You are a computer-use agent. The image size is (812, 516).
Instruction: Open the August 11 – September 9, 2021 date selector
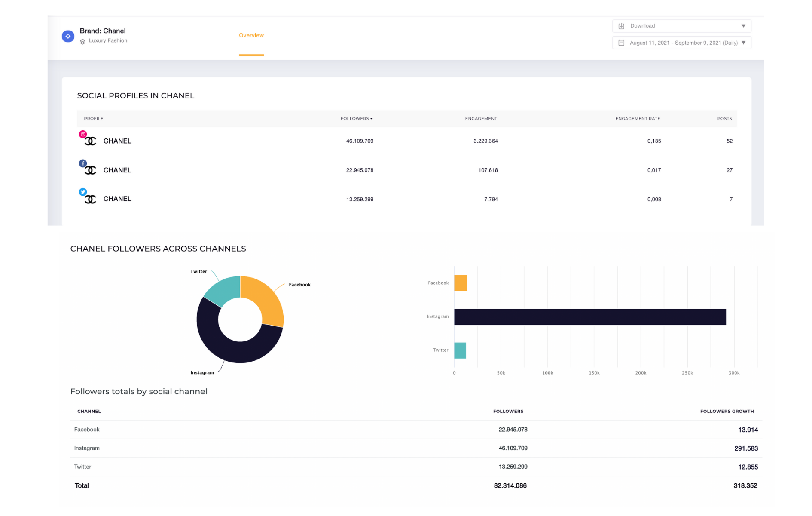pyautogui.click(x=681, y=43)
